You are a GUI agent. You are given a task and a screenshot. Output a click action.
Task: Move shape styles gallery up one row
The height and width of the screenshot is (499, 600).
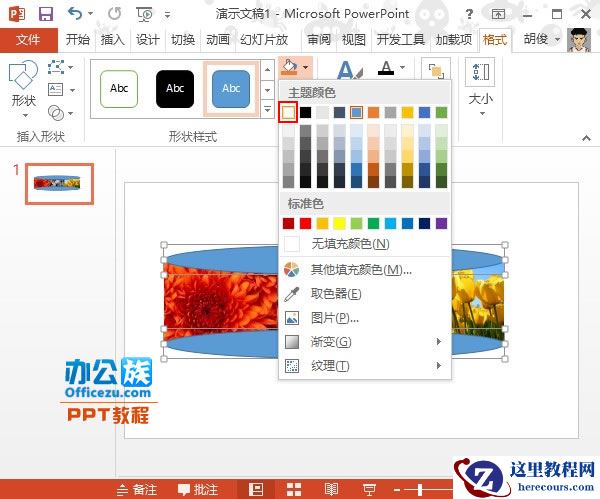tap(267, 70)
